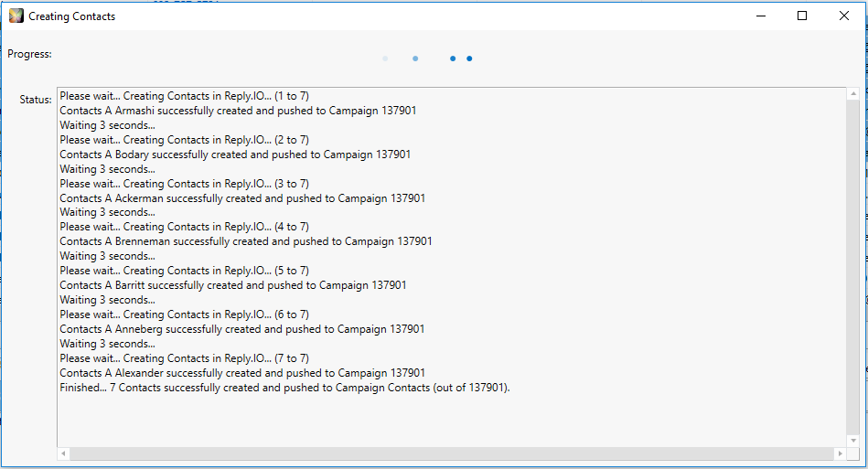The image size is (868, 469).
Task: Select line 'Creating Contacts in Reply.IO... (3 to 7)'
Action: (x=185, y=184)
